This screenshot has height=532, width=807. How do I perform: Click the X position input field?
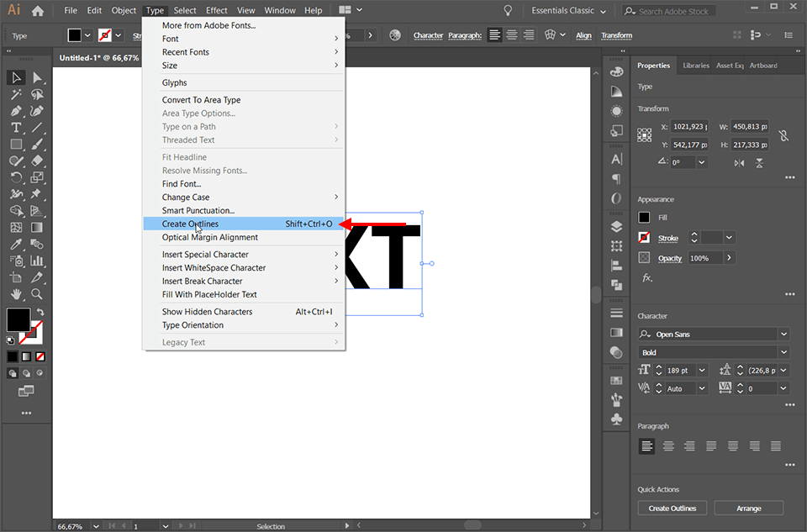688,126
